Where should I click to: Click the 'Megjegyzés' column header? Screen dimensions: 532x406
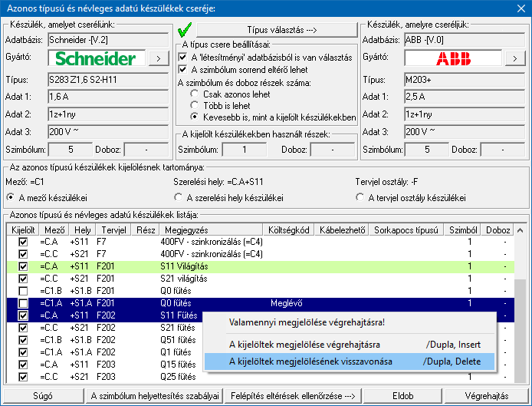[211, 230]
